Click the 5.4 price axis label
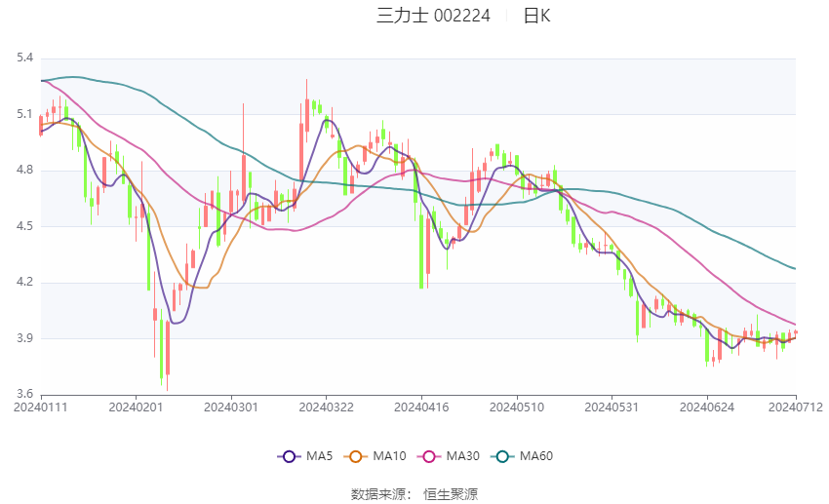Screen dimensions: 829x504 point(24,58)
